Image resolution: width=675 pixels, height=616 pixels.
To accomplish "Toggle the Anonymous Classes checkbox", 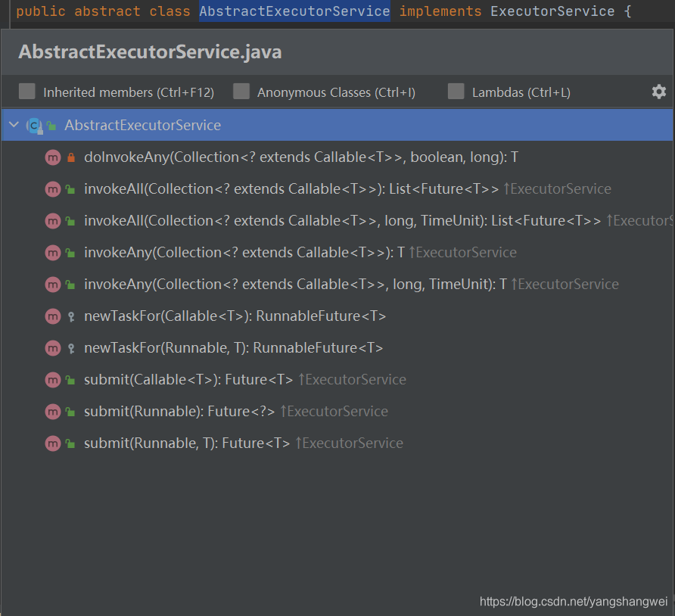I will pyautogui.click(x=241, y=92).
